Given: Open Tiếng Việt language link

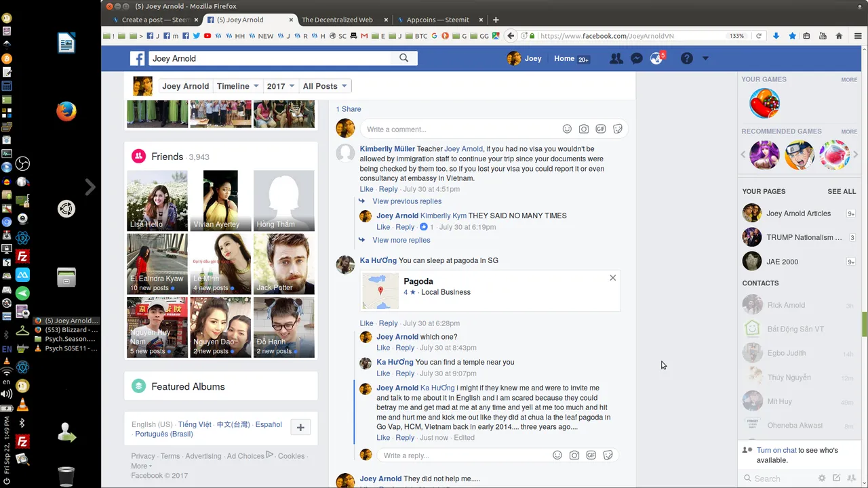Looking at the screenshot, I should click(x=195, y=424).
